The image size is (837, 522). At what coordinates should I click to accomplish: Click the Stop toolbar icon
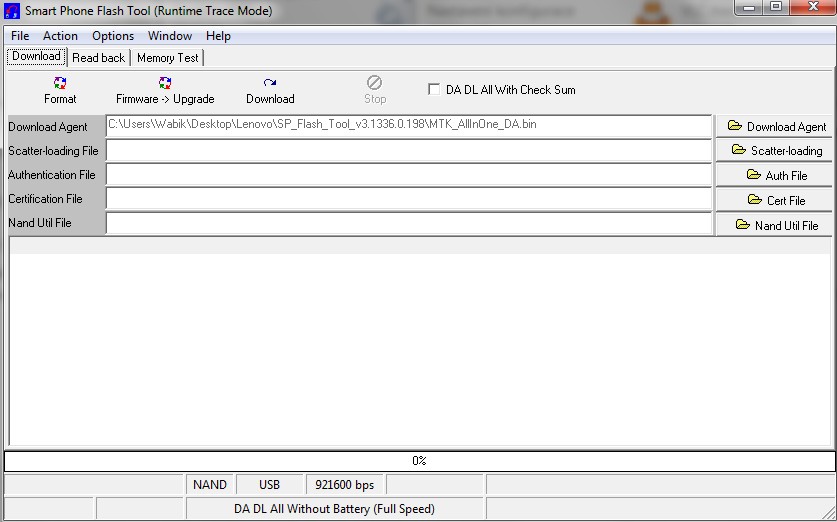[x=374, y=83]
